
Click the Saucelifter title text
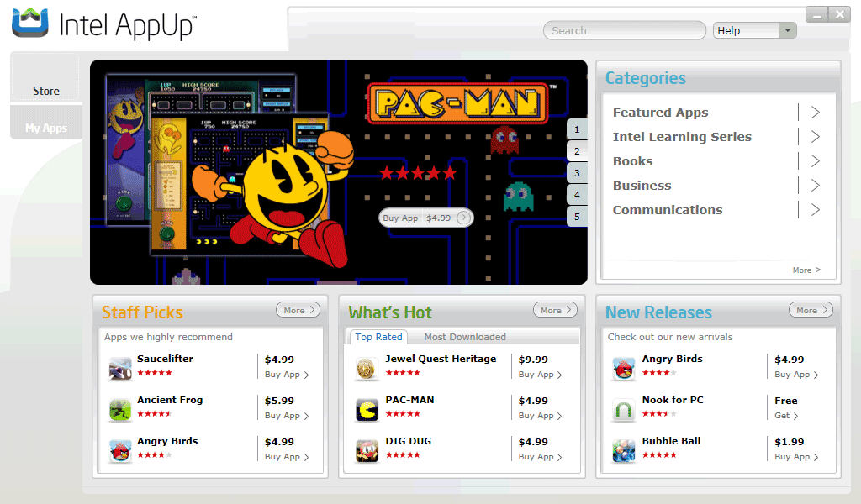point(165,359)
